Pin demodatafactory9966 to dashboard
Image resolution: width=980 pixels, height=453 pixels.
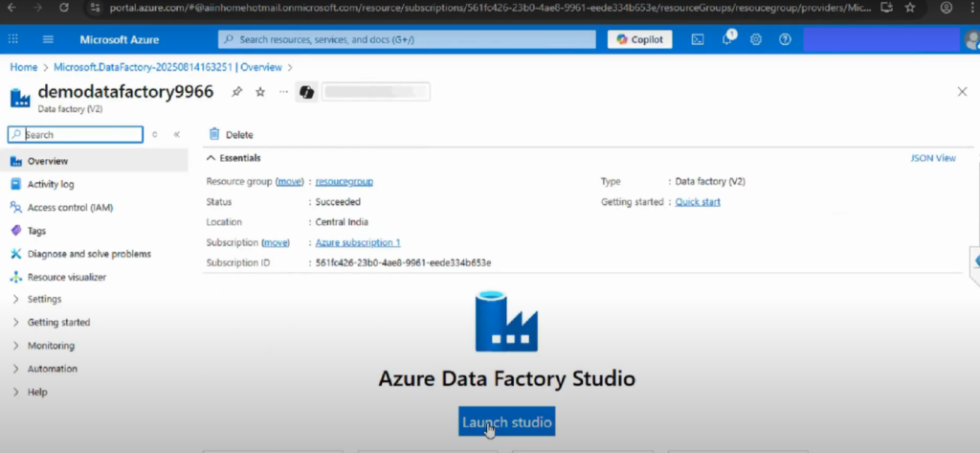click(x=236, y=92)
